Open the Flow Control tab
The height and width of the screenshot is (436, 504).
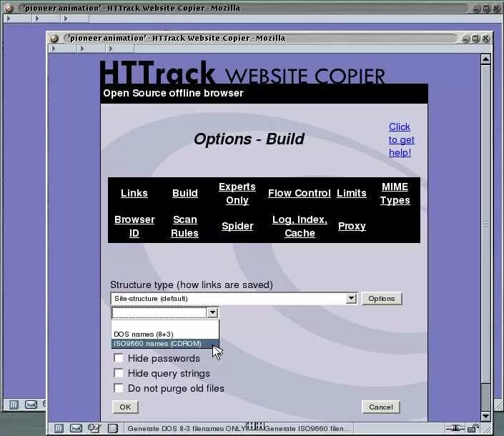click(x=300, y=193)
